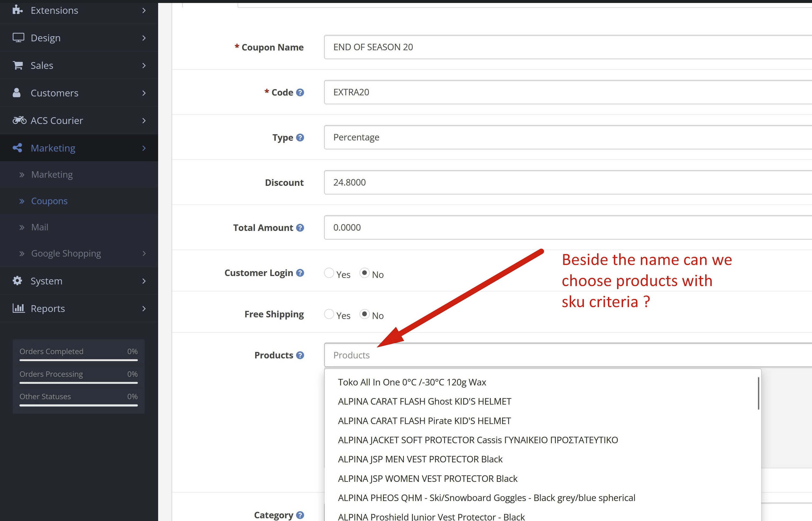Expand the System menu chevron
Viewport: 812px width, 521px height.
pos(144,281)
